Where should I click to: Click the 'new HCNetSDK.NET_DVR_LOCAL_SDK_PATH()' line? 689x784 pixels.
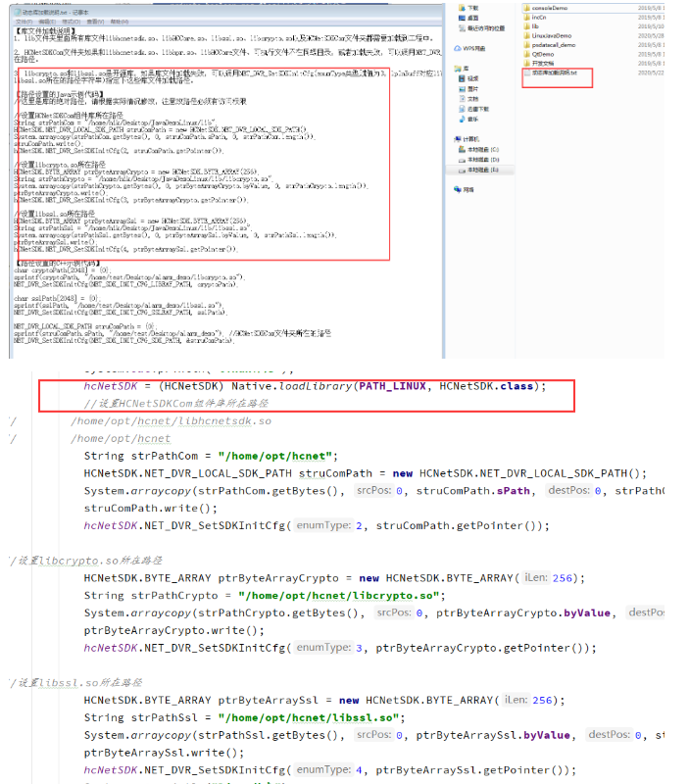(x=366, y=473)
